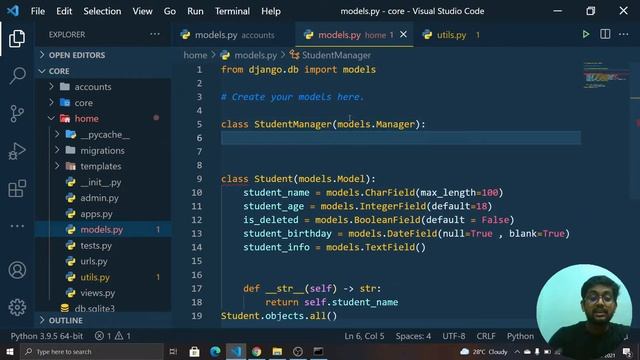Open tests.py in the explorer
640x360 pixels.
pos(96,245)
